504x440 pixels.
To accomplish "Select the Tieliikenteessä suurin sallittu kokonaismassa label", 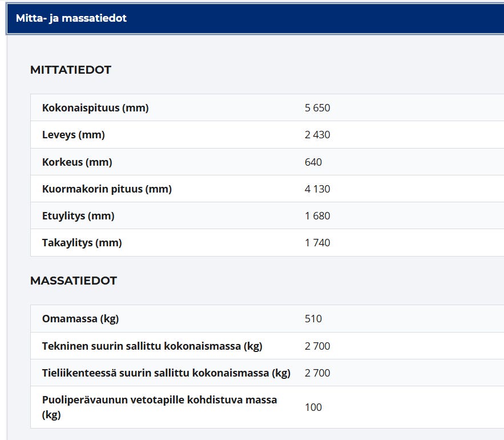I will pyautogui.click(x=166, y=373).
